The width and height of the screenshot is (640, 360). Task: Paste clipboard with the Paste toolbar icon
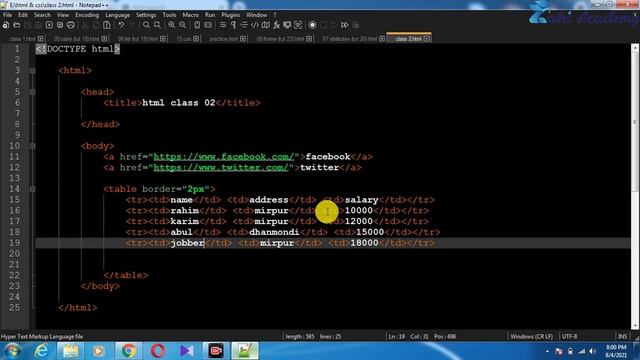[x=107, y=25]
